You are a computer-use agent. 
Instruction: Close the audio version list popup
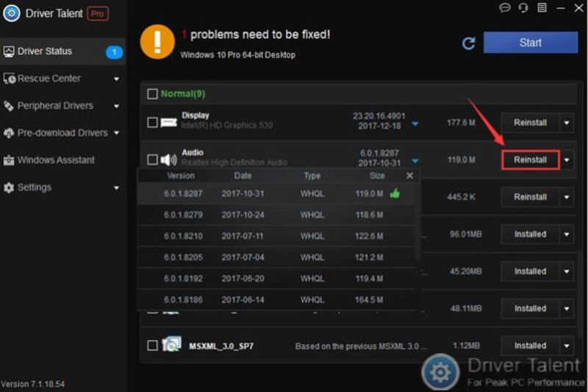click(410, 176)
